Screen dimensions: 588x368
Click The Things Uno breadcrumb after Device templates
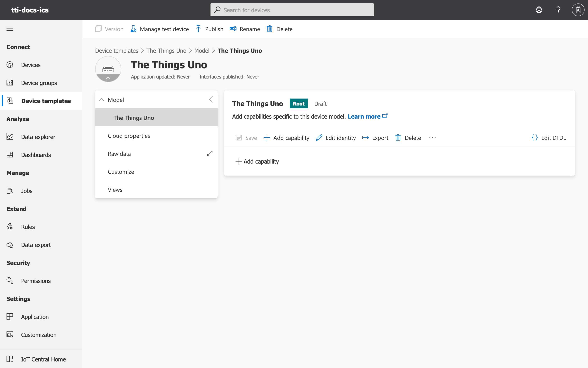tap(166, 51)
